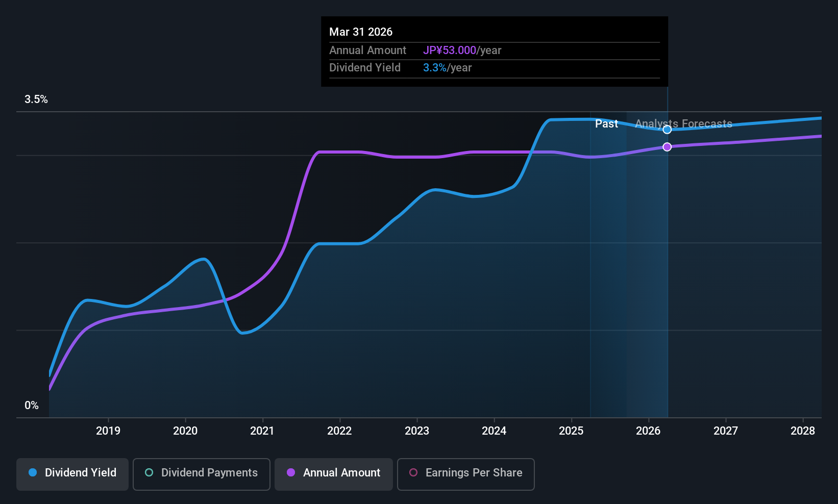Click the 3.5% y-axis label
838x504 pixels.
click(36, 99)
